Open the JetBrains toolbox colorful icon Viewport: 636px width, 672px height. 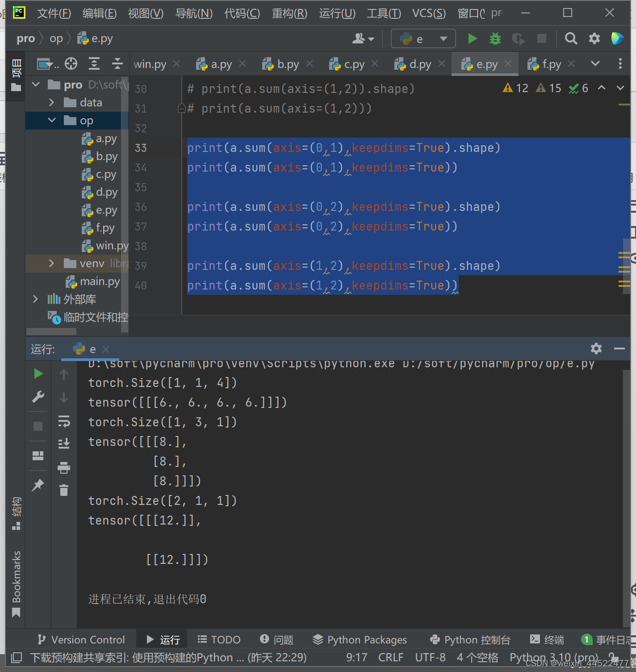click(617, 39)
